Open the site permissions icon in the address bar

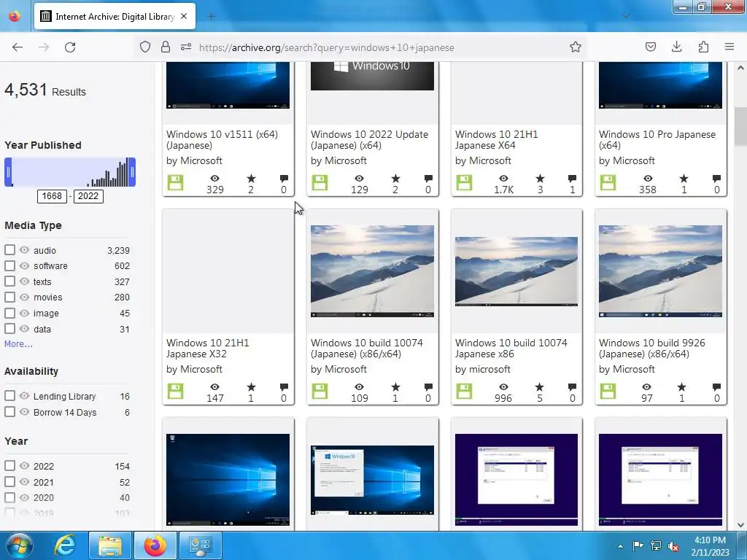coord(186,47)
